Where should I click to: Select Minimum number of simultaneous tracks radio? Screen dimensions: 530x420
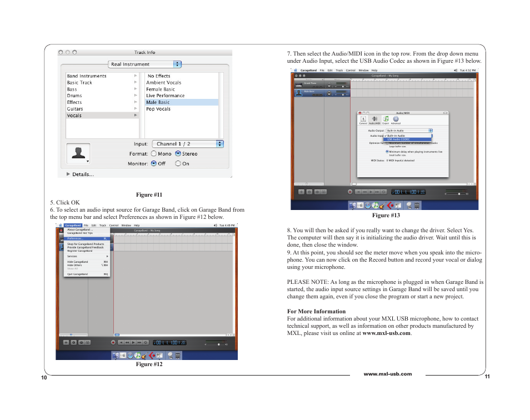(x=387, y=143)
